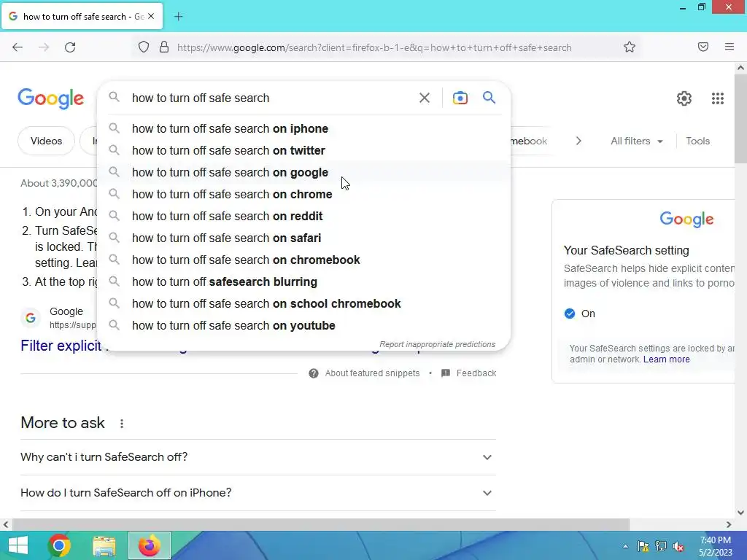Click the 'Your SafeSearch setting' heading

(x=626, y=251)
